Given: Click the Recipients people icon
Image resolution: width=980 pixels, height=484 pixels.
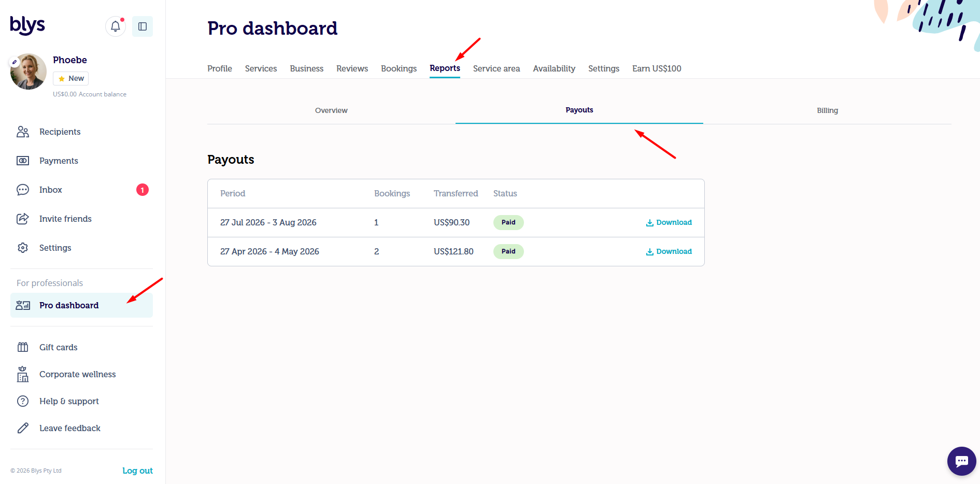Looking at the screenshot, I should click(23, 132).
